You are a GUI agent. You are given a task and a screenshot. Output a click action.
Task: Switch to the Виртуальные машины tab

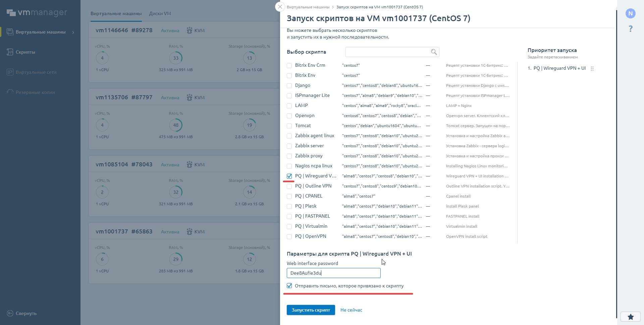click(116, 13)
